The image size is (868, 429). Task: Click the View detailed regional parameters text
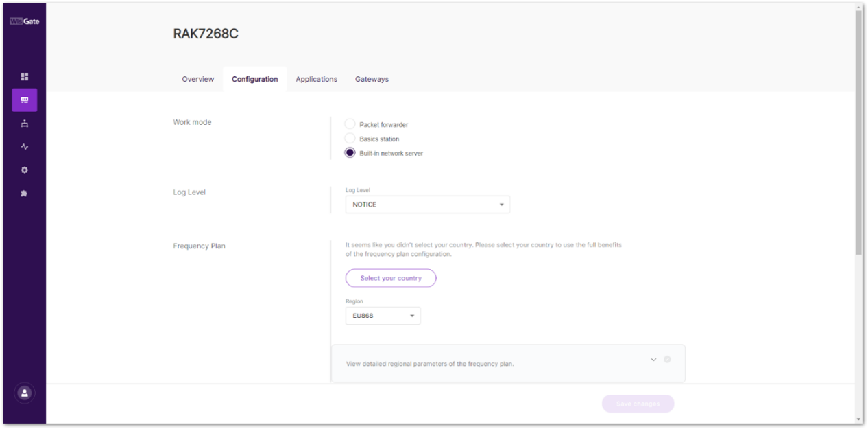click(430, 364)
